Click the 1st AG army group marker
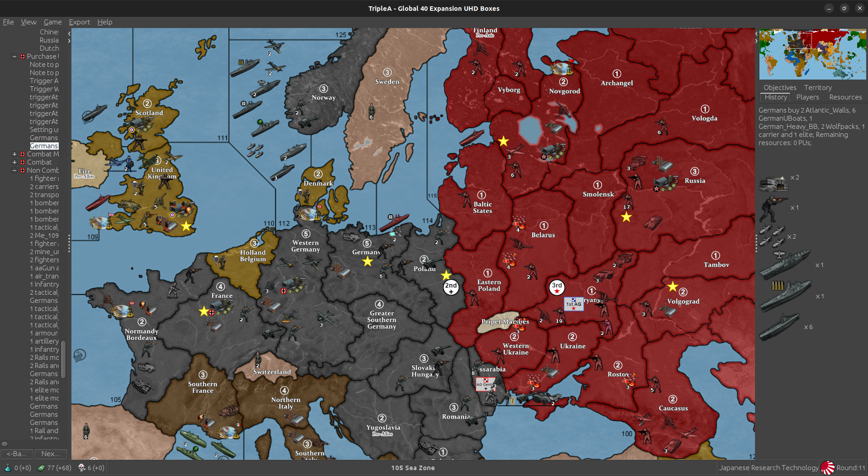The width and height of the screenshot is (868, 476). [x=574, y=304]
